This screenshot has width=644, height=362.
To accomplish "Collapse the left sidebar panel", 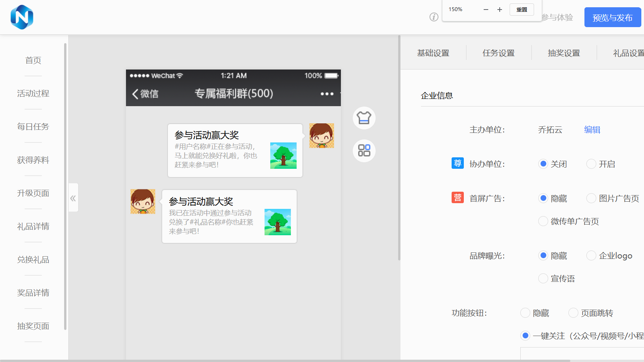I will tap(73, 198).
